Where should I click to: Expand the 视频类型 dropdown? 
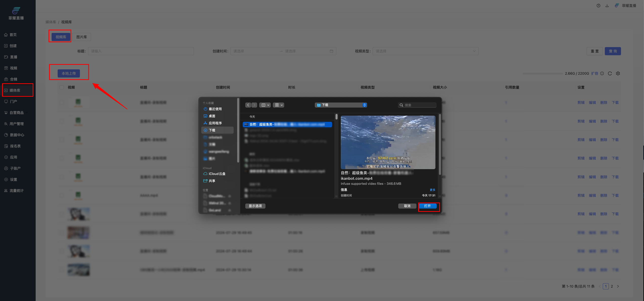pos(425,51)
